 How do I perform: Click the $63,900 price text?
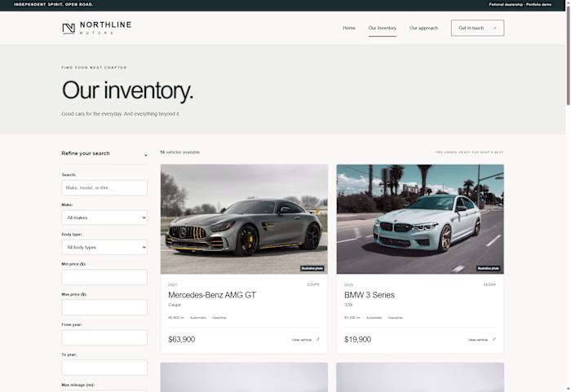click(x=182, y=339)
